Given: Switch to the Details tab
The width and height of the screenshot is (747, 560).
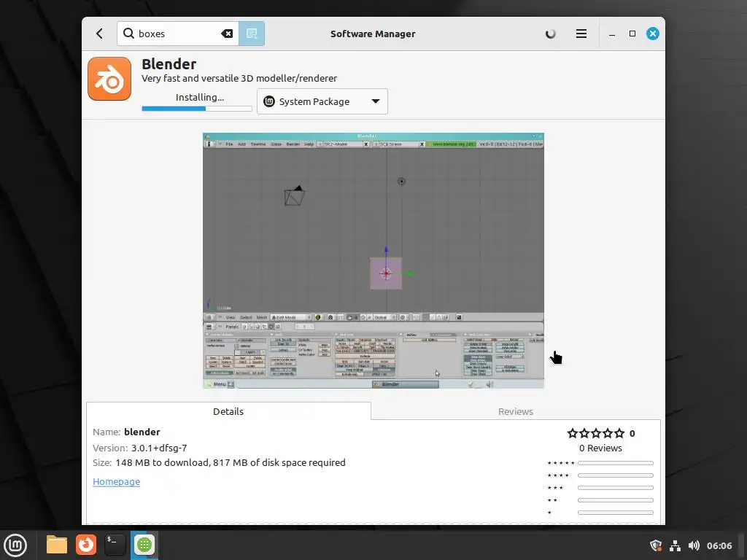Looking at the screenshot, I should click(228, 411).
